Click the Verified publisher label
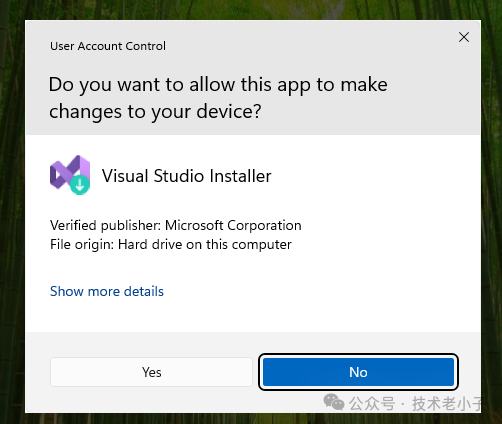Image resolution: width=502 pixels, height=424 pixels. pyautogui.click(x=106, y=226)
